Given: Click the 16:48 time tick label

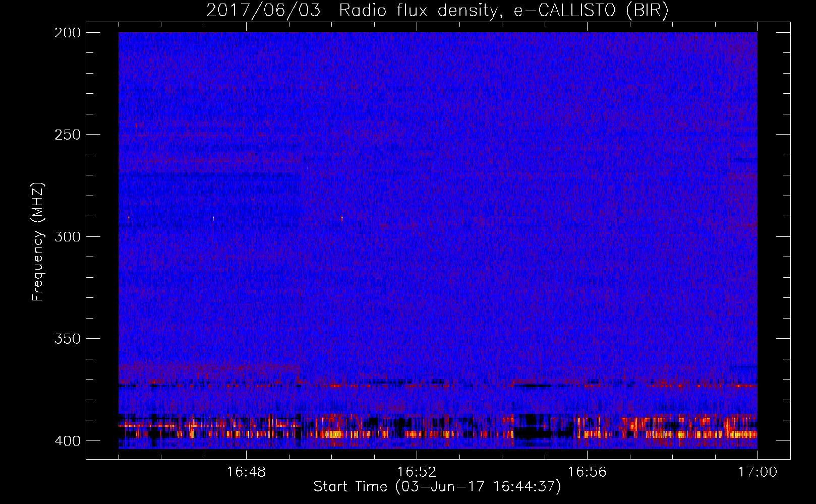Looking at the screenshot, I should [246, 472].
